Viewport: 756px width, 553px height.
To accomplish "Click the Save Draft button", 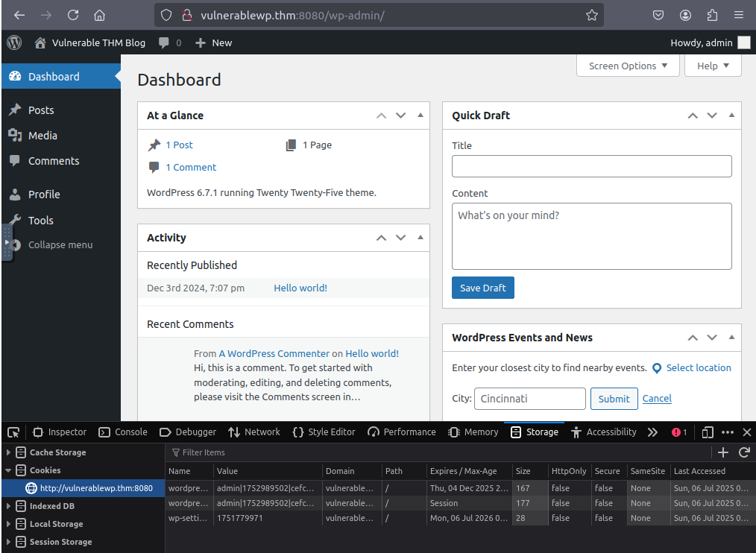I will pyautogui.click(x=482, y=288).
